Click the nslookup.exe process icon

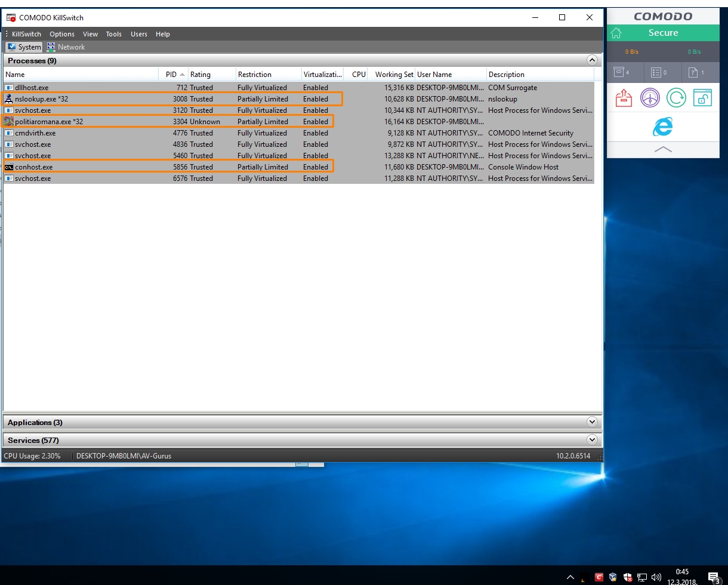point(9,99)
